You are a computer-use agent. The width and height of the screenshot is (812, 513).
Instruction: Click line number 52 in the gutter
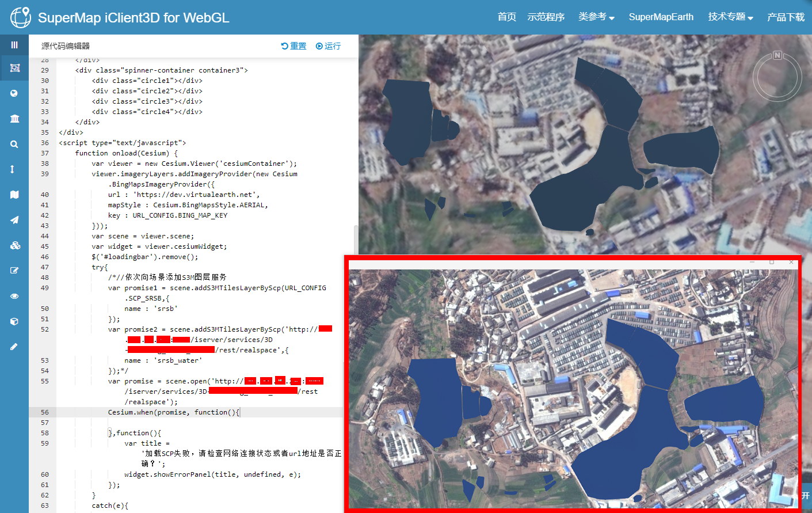(x=44, y=329)
